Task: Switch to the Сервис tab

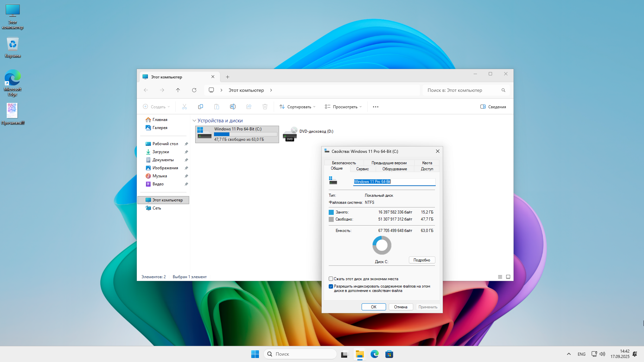Action: 362,169
